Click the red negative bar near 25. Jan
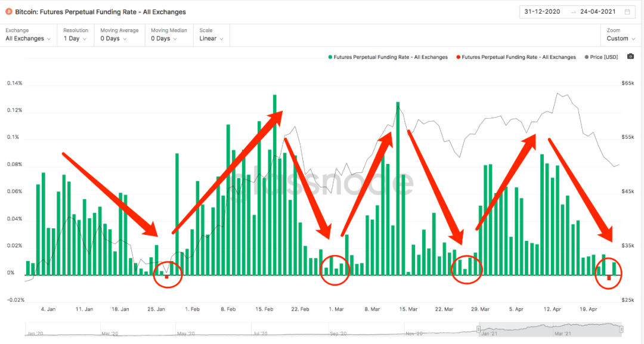644x344 pixels. 166,277
